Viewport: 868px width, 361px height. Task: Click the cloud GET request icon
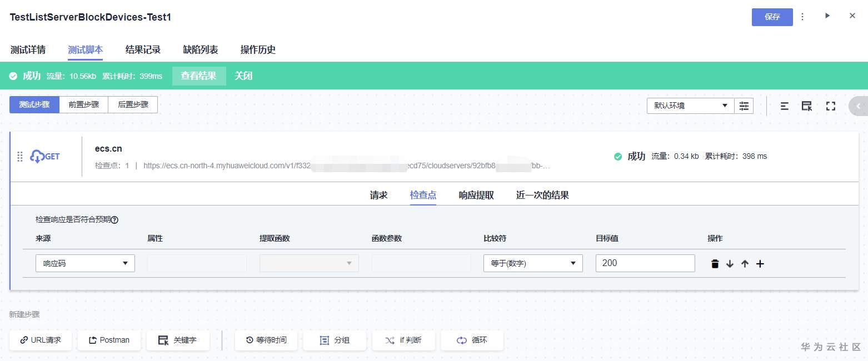click(x=45, y=157)
